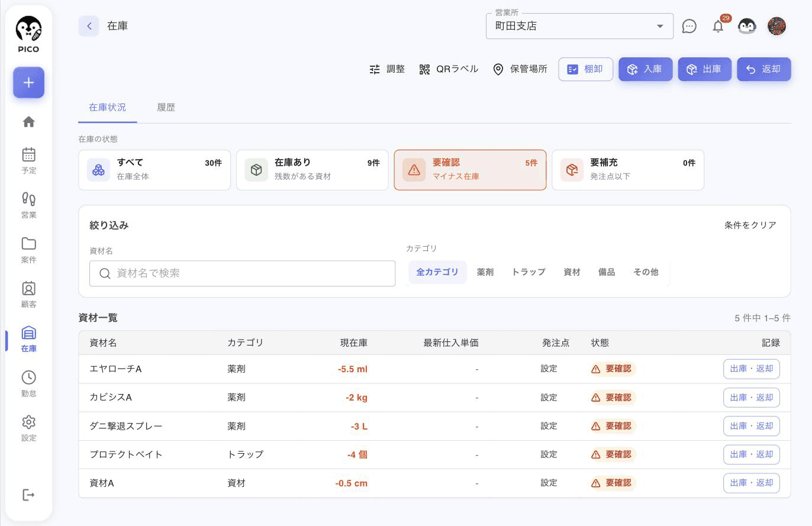Screen dimensions: 812x526
Task: Select the 在庫あり 9件 status card
Action: point(312,170)
